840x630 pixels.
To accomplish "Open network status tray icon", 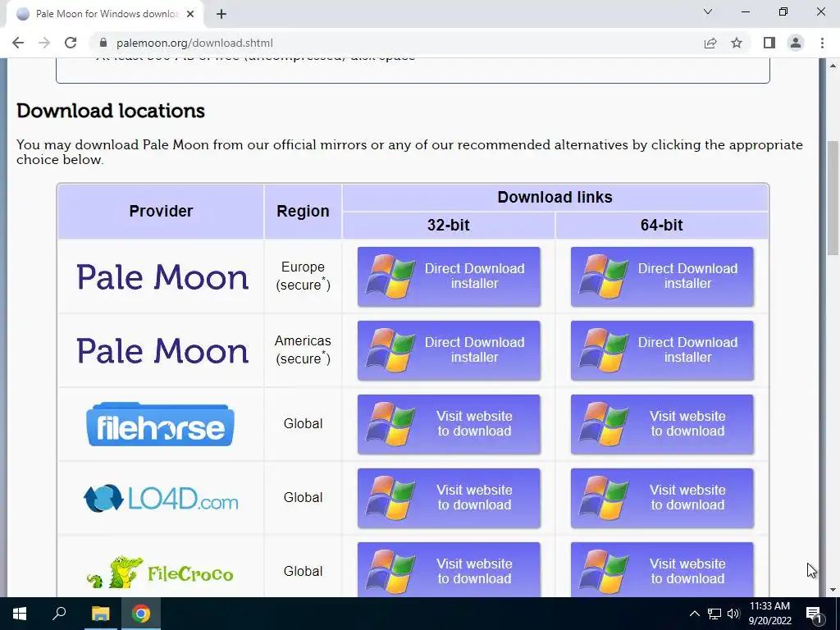I will point(714,614).
